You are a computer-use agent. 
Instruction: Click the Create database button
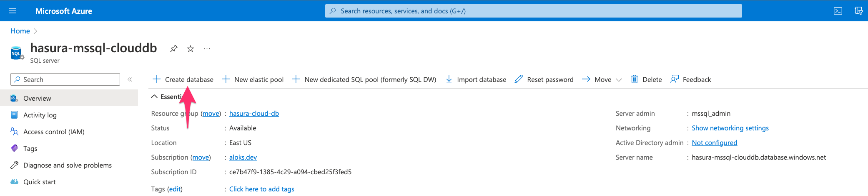click(183, 79)
